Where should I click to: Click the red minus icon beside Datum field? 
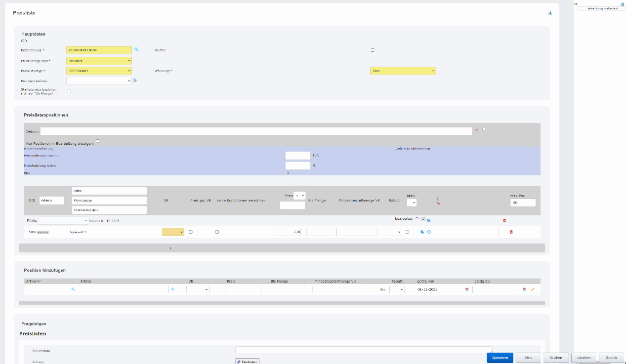[477, 130]
